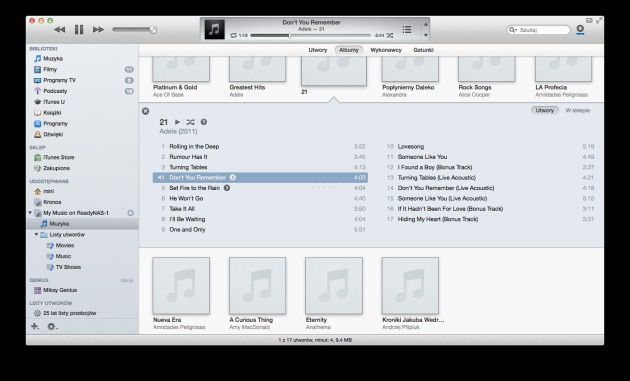The height and width of the screenshot is (381, 630).
Task: Collapse My Music on ReadyNAS-1 tree
Action: [30, 213]
